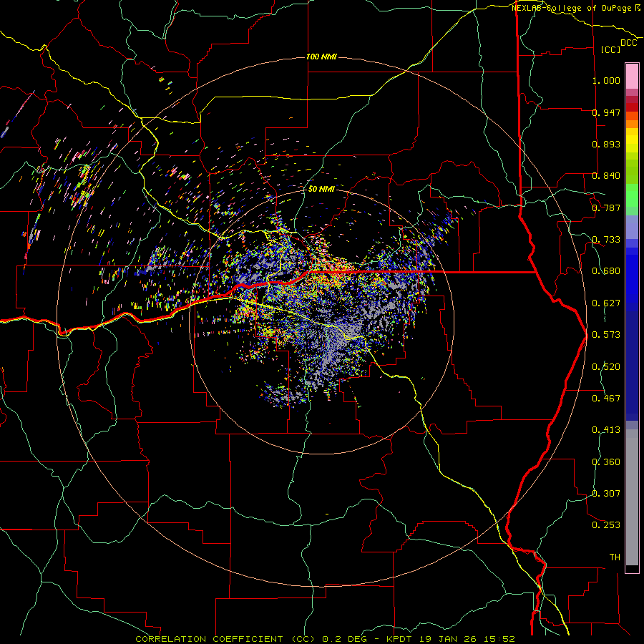
Task: Click the 0.840 value on color scale
Action: pyautogui.click(x=606, y=176)
